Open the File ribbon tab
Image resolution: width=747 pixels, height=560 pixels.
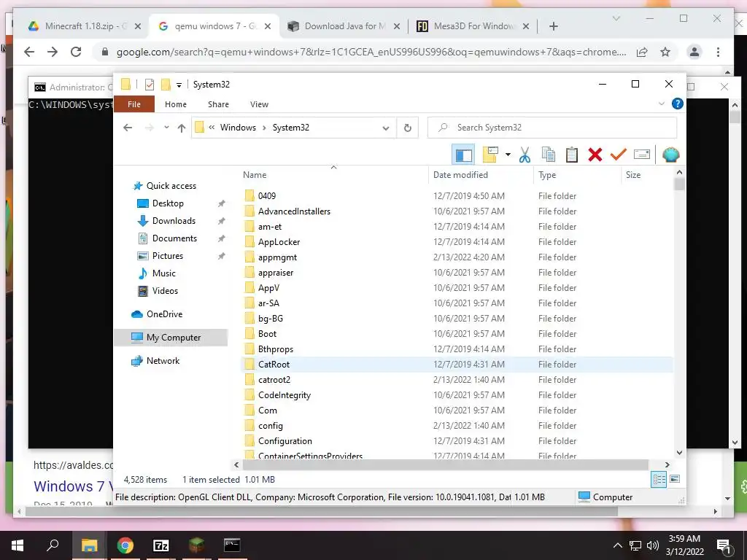tap(134, 104)
